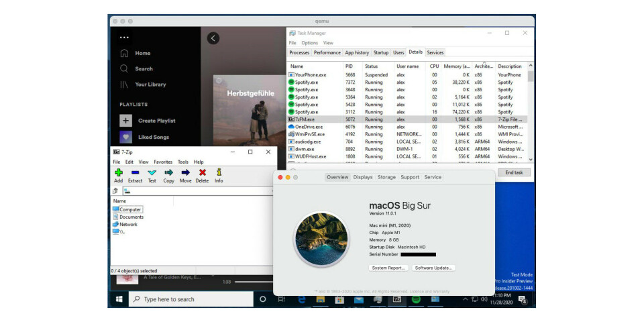Open the 7-Zip Tools menu
The image size is (644, 322).
pyautogui.click(x=183, y=162)
